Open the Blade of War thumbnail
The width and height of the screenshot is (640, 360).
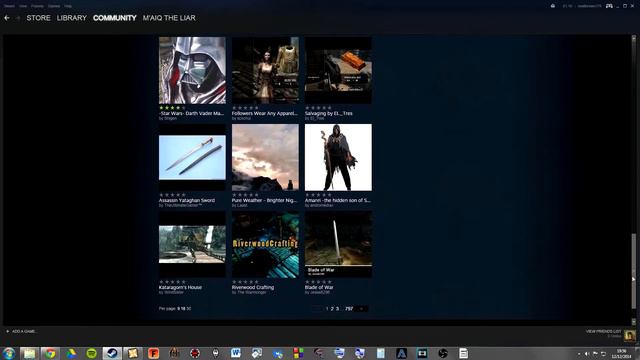point(338,244)
